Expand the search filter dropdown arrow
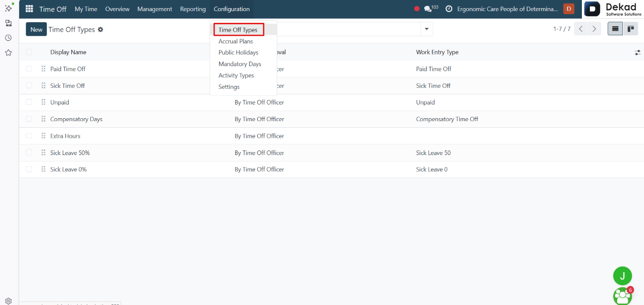The width and height of the screenshot is (644, 305). click(x=427, y=29)
